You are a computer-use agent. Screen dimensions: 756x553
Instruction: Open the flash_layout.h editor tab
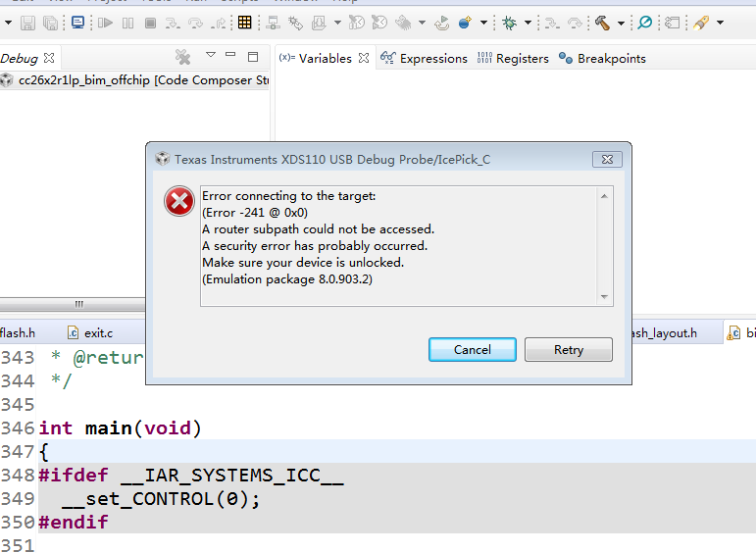pyautogui.click(x=664, y=333)
